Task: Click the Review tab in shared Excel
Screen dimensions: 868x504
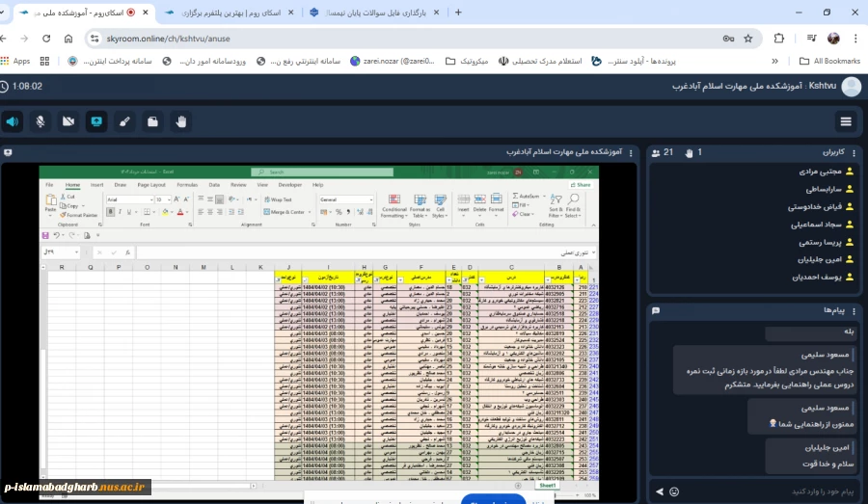Action: pos(238,185)
